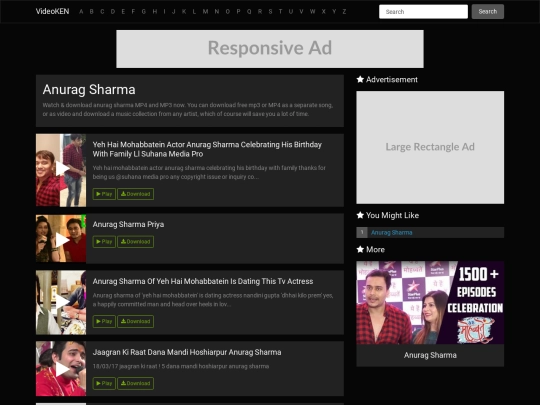
Task: Open the letter P index
Action: 238,11
